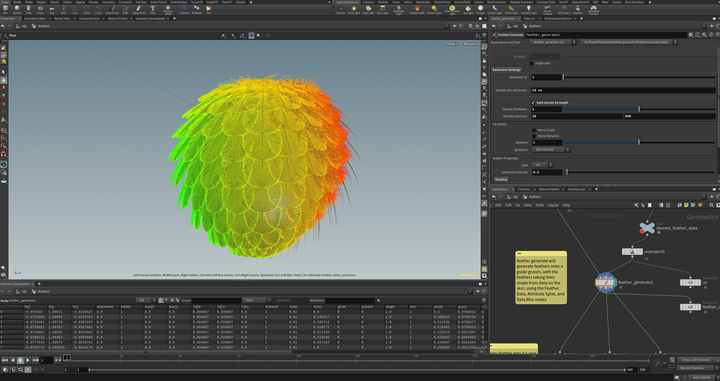This screenshot has height=381, width=720.
Task: Open the network editor Tools menu
Action: pyautogui.click(x=540, y=205)
